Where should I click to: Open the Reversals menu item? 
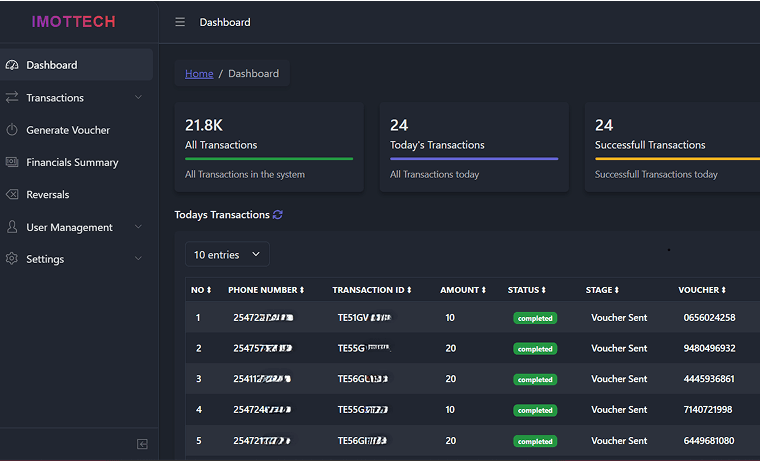[x=77, y=194]
